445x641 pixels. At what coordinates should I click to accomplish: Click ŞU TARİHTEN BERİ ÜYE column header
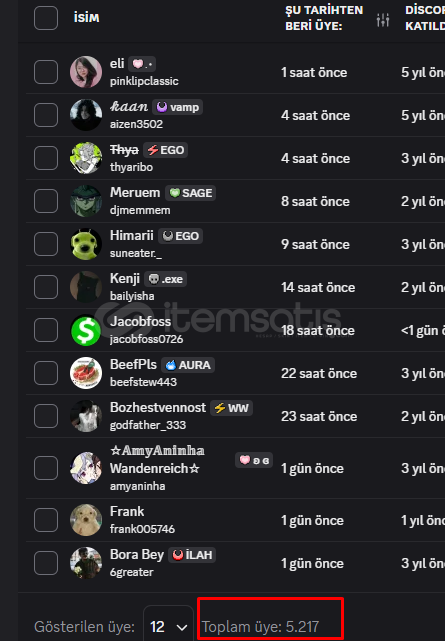point(324,18)
